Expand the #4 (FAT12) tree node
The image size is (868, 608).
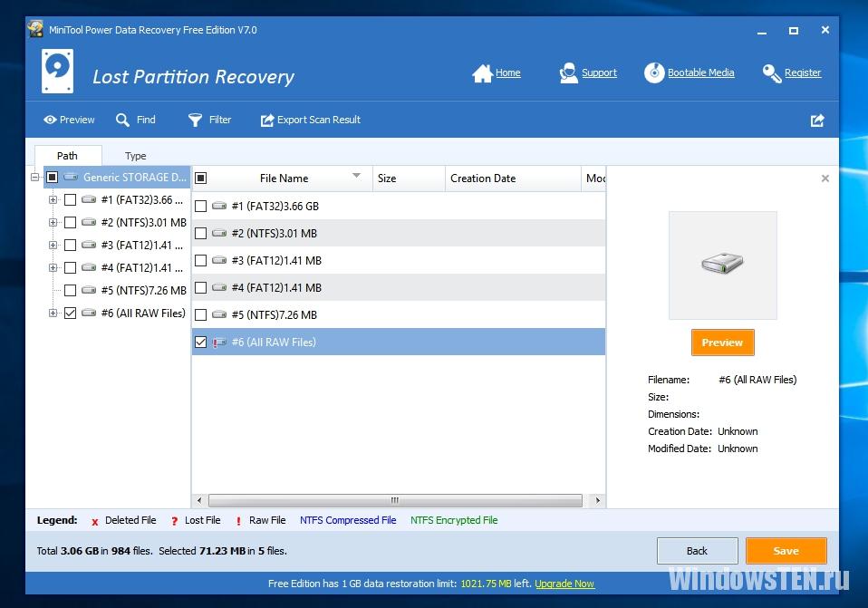(x=53, y=267)
